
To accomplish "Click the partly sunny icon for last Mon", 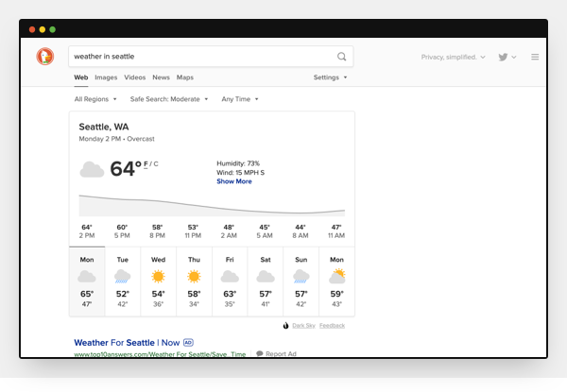I will 337,276.
